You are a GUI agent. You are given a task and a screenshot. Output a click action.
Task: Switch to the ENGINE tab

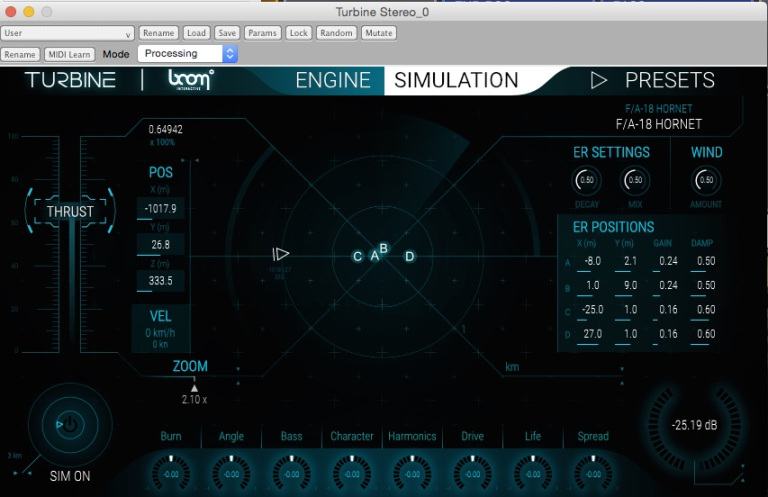pos(333,81)
